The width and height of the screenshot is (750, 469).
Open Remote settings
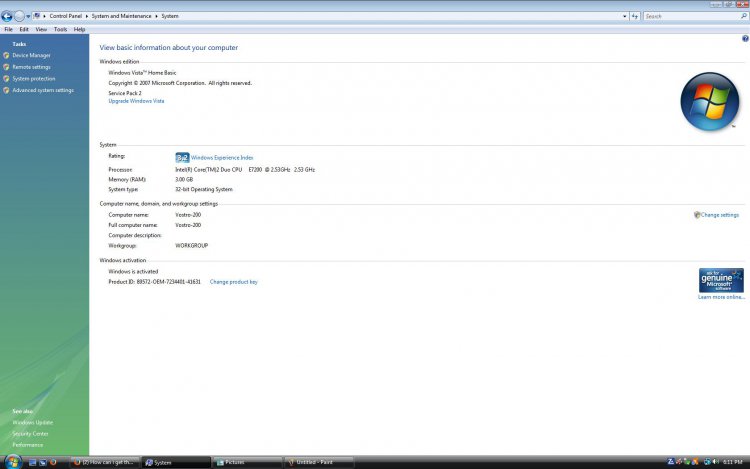click(31, 67)
